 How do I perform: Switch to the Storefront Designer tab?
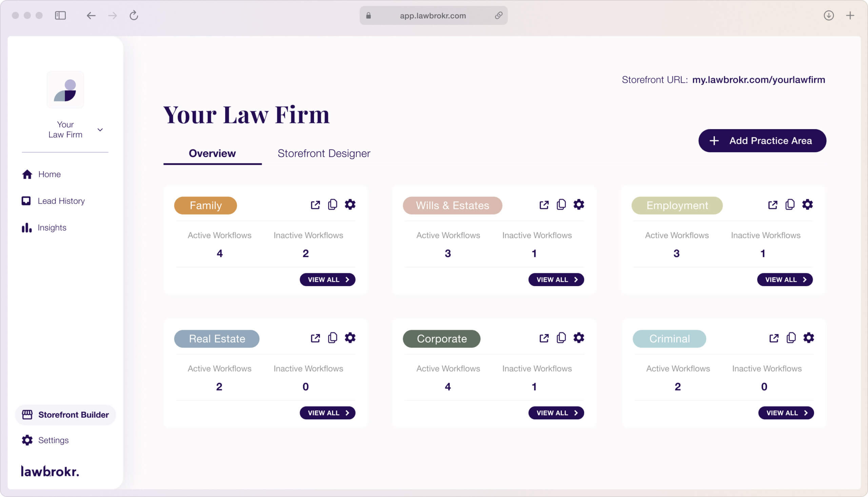click(323, 153)
